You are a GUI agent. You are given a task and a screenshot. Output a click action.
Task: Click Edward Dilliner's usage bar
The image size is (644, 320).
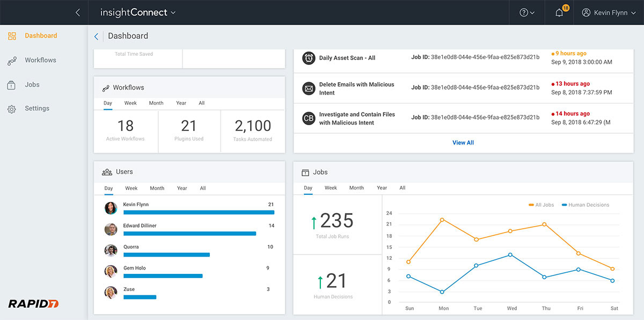tap(189, 234)
